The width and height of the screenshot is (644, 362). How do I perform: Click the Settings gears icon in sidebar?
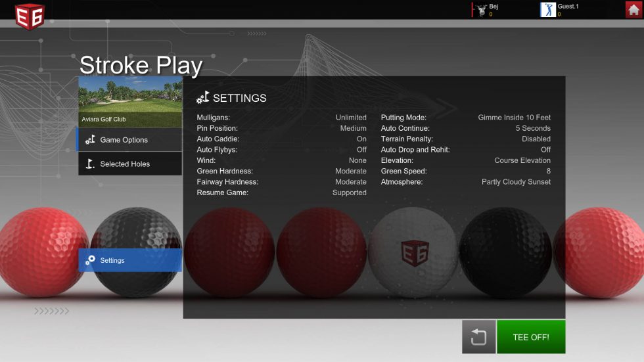coord(91,260)
